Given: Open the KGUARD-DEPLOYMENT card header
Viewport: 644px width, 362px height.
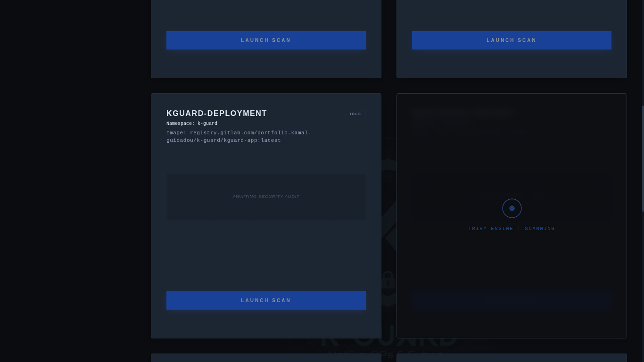Looking at the screenshot, I should pyautogui.click(x=217, y=113).
